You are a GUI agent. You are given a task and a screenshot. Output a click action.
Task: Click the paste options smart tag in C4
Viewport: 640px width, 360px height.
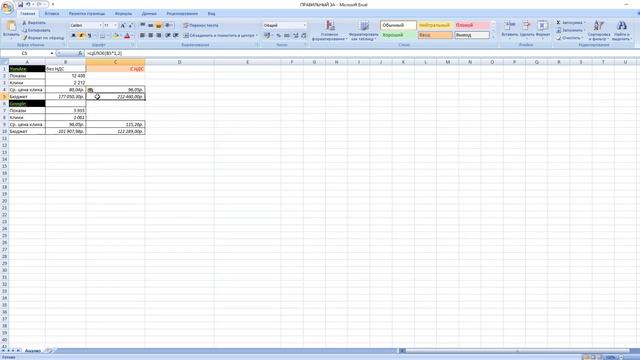coord(90,90)
